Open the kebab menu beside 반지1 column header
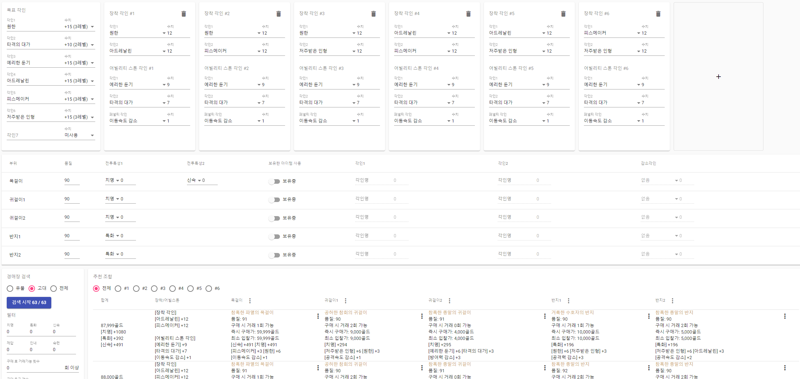This screenshot has width=800, height=379. click(569, 301)
